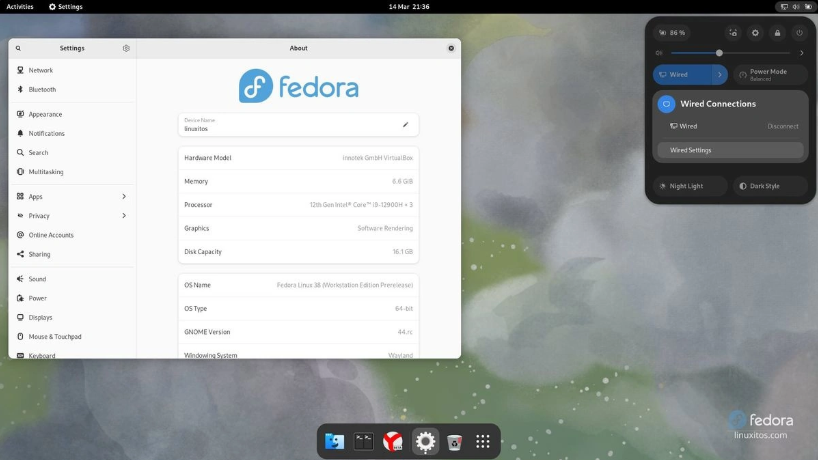
Task: Edit device name with the pencil icon
Action: coord(405,125)
